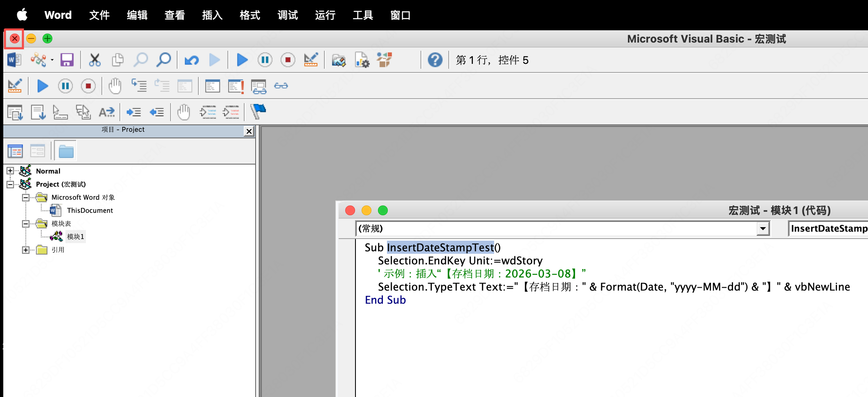The image size is (868, 397).
Task: Click the 'End Sub' line in the code
Action: [x=385, y=300]
